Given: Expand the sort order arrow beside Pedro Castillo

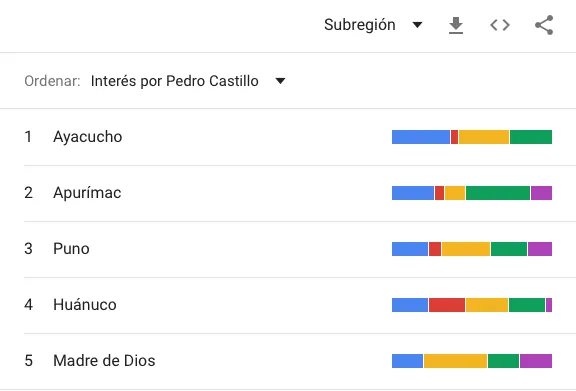Looking at the screenshot, I should pyautogui.click(x=280, y=81).
